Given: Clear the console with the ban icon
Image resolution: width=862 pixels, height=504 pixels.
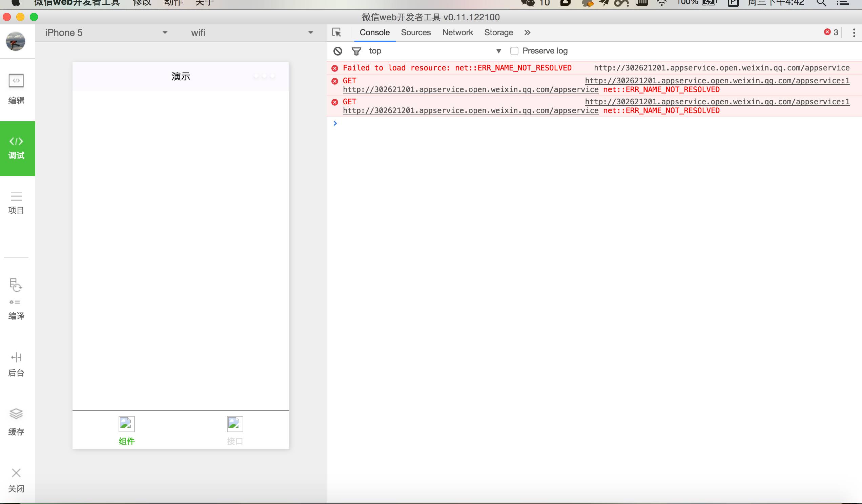Looking at the screenshot, I should tap(337, 51).
